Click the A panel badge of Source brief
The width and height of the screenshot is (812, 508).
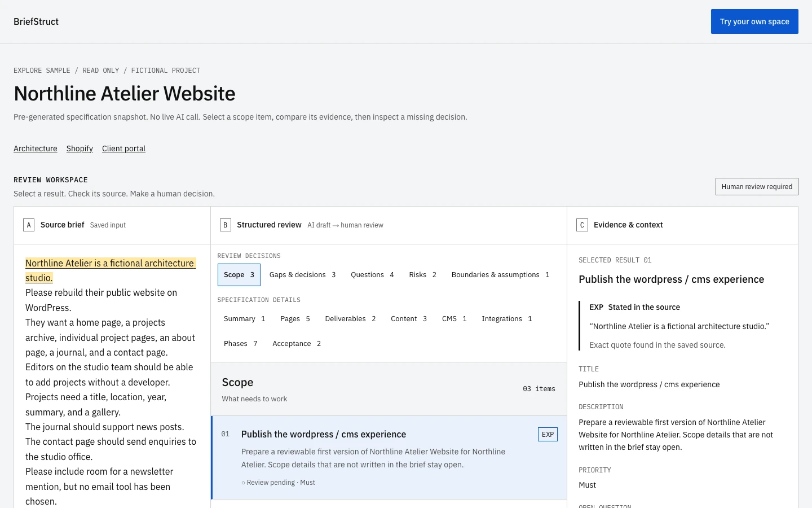tap(29, 225)
